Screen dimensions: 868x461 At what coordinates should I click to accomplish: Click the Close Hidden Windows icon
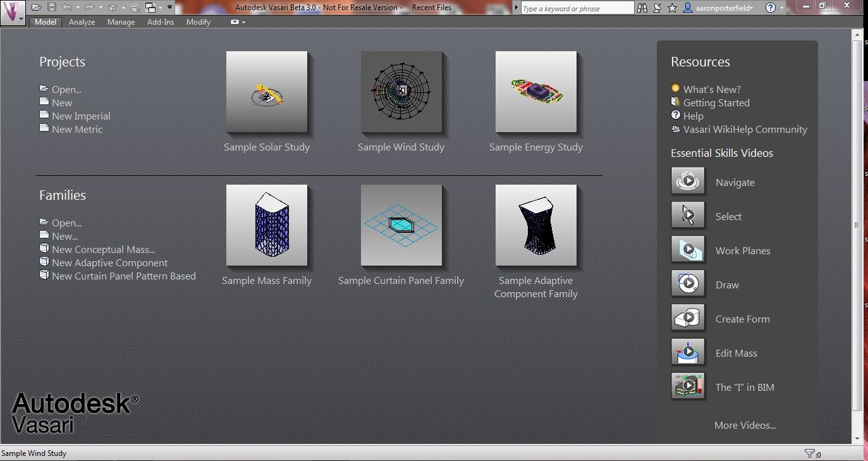[135, 8]
